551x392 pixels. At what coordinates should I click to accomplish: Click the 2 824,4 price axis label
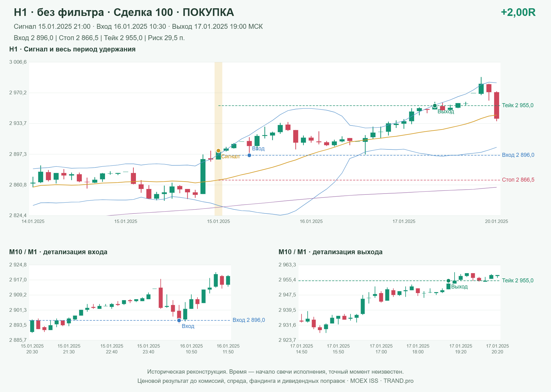pos(18,216)
